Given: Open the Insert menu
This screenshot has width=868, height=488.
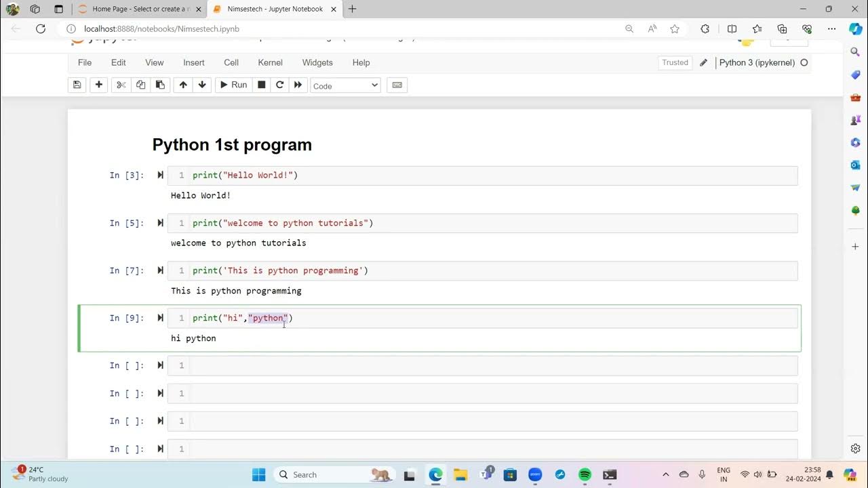Looking at the screenshot, I should click(x=194, y=62).
